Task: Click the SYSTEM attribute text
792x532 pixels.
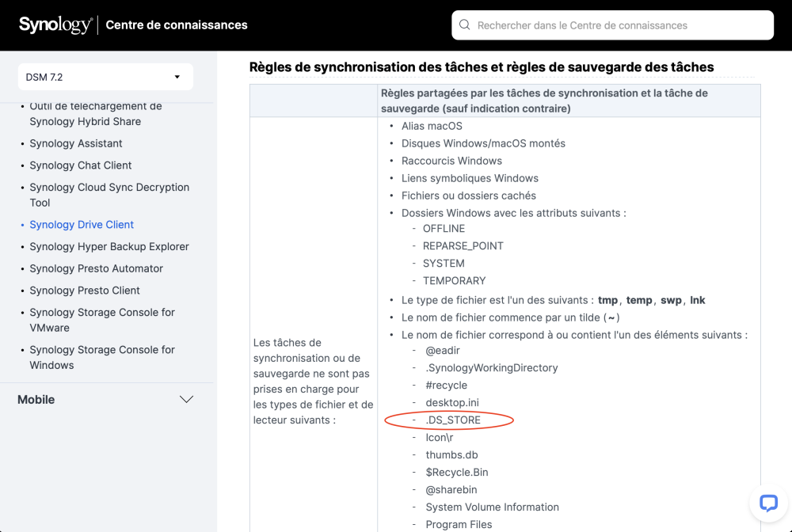Action: [444, 264]
